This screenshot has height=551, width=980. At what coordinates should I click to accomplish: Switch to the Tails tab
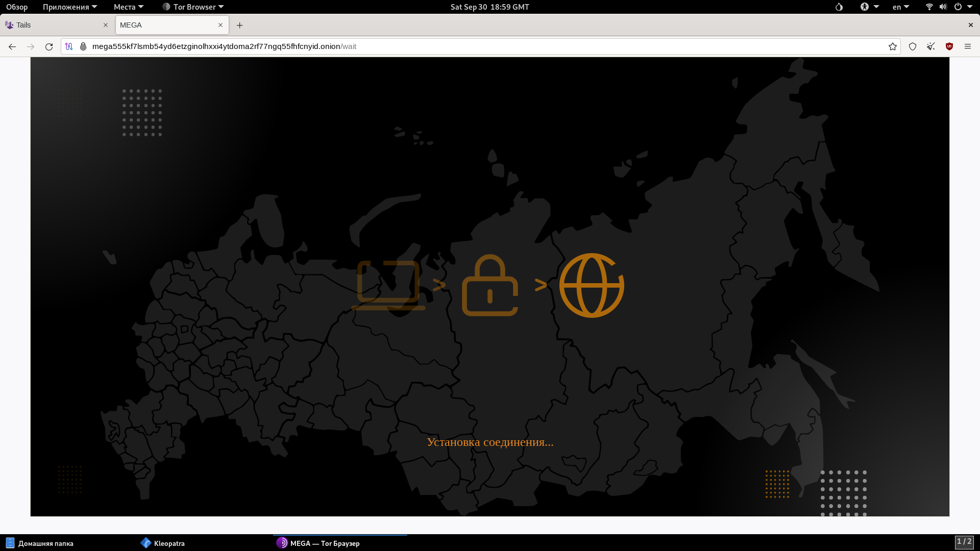coord(51,25)
